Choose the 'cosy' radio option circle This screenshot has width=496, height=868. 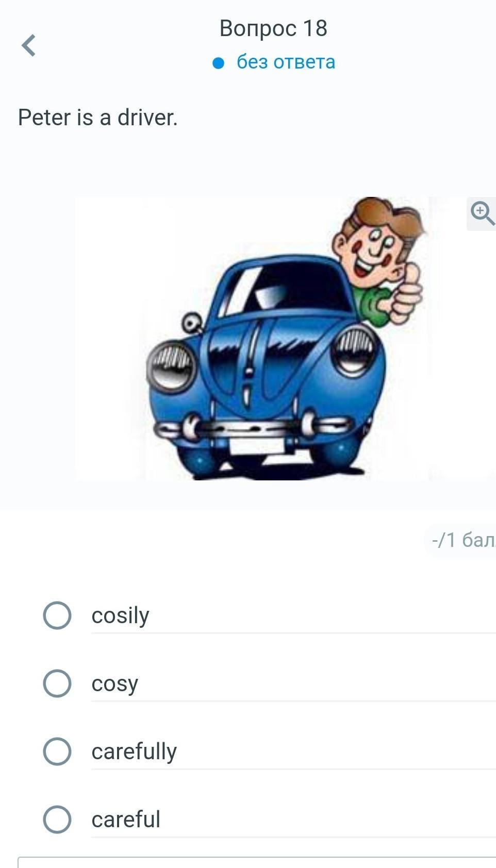point(57,683)
